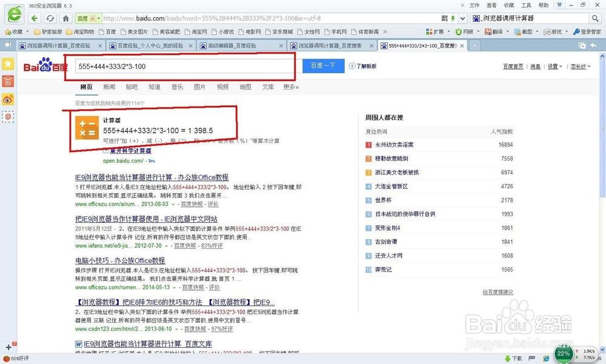Click the green lightning speed-mode icon in address bar
The image size is (606, 364).
point(453,18)
